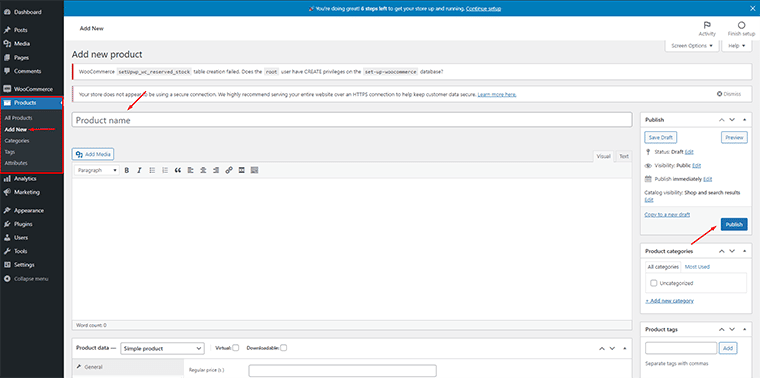This screenshot has width=760, height=378.
Task: Enable the Downloadable checkbox
Action: pos(284,347)
